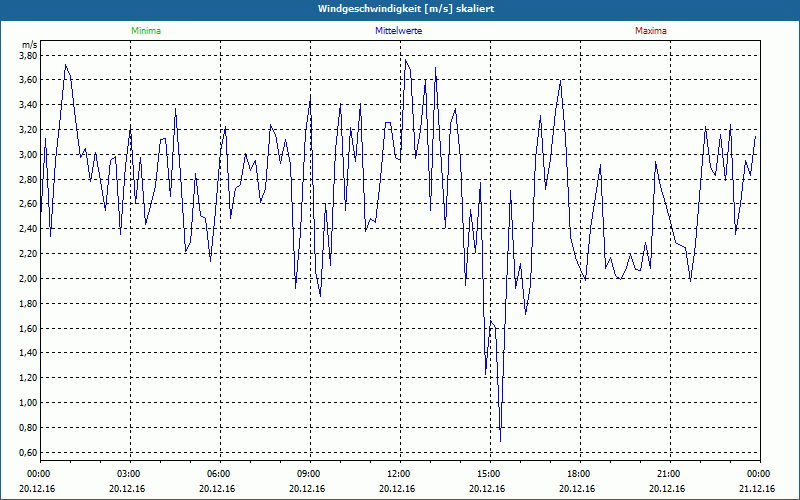Screen dimensions: 800x500
Task: Click the 21:00 time axis label
Action: pyautogui.click(x=670, y=474)
